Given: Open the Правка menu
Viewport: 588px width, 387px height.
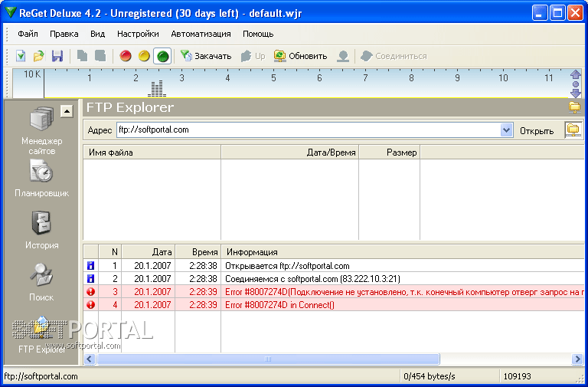Looking at the screenshot, I should click(64, 34).
